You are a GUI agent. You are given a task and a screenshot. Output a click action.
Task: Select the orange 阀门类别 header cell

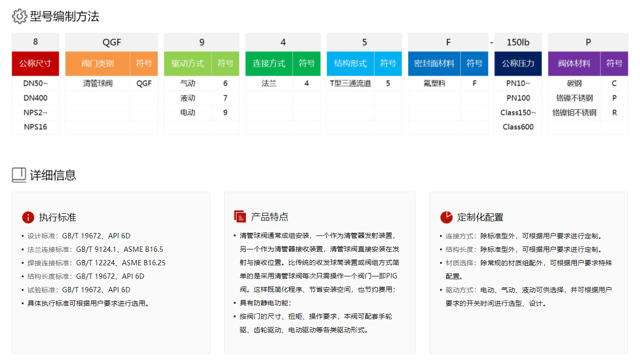point(97,64)
